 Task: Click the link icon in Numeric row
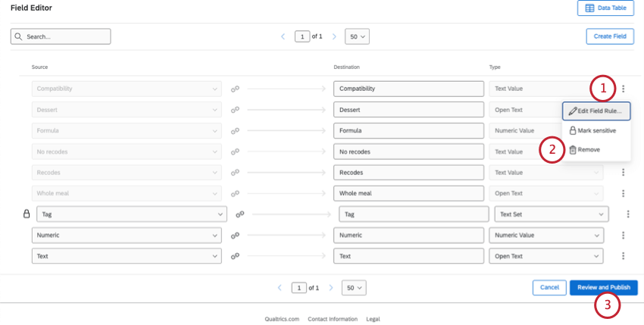click(x=235, y=236)
